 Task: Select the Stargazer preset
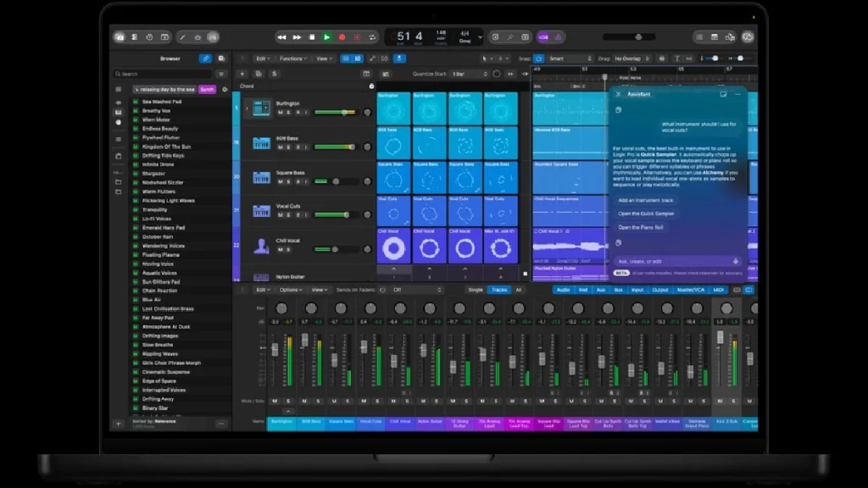tap(153, 173)
